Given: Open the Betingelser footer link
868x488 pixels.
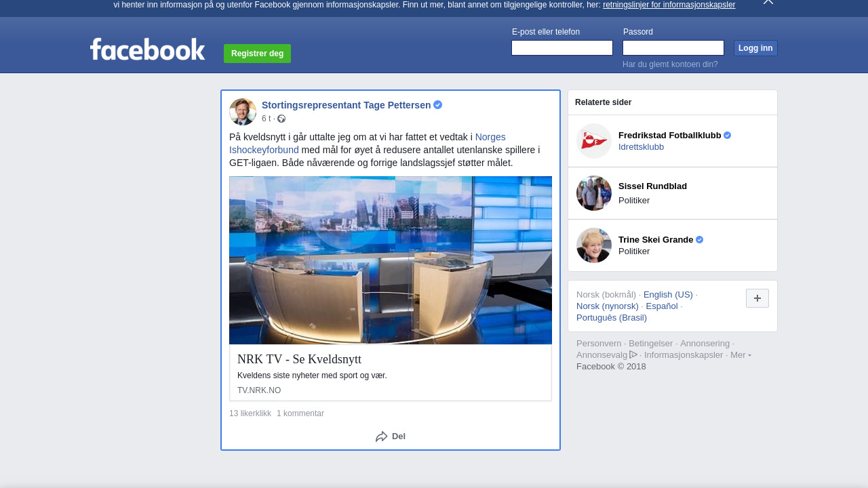Looking at the screenshot, I should pyautogui.click(x=651, y=344).
